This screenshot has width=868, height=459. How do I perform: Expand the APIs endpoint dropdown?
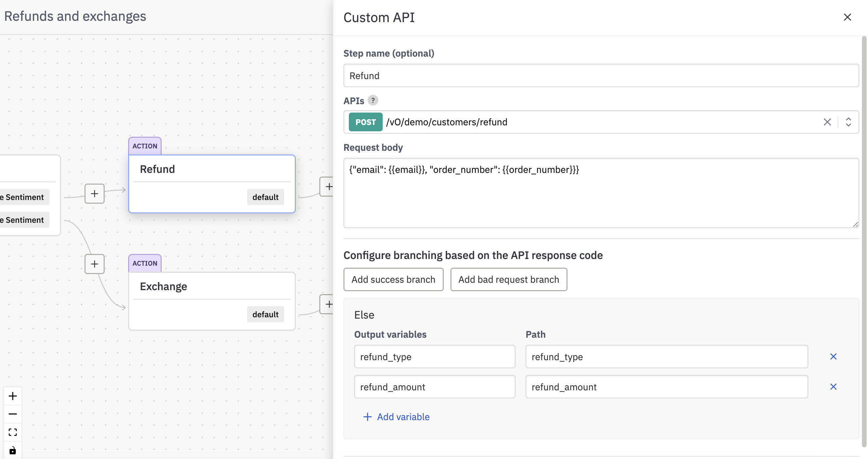click(x=848, y=122)
